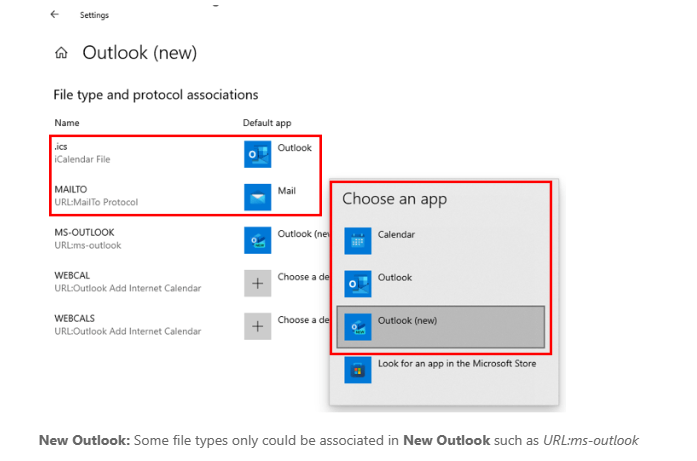
Task: Select Outlook in Choose an app list
Action: point(395,278)
